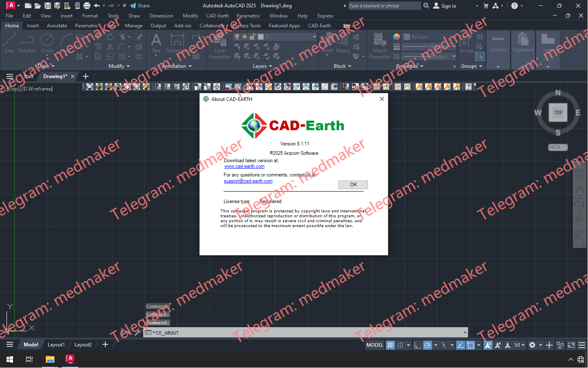Open the Parametric menu

pos(248,16)
